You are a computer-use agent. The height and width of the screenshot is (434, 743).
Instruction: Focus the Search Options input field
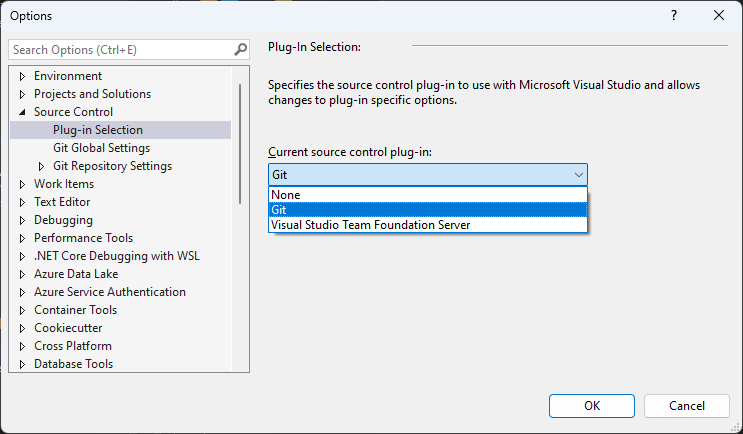coord(120,50)
